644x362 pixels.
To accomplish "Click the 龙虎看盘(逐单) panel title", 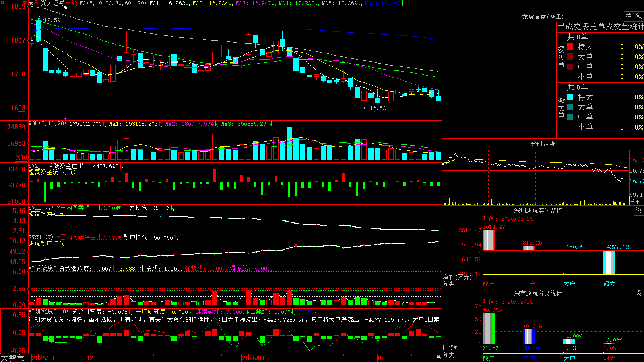I will coord(543,16).
